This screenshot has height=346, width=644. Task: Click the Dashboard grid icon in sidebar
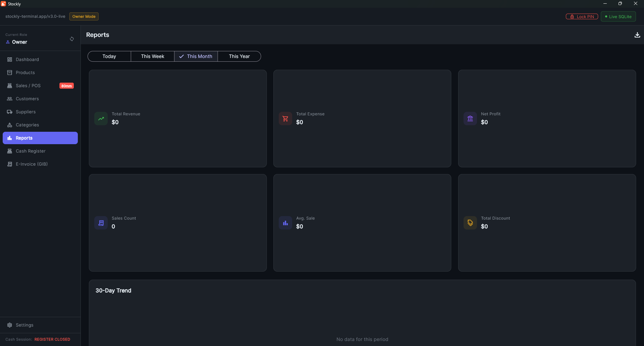pyautogui.click(x=10, y=59)
